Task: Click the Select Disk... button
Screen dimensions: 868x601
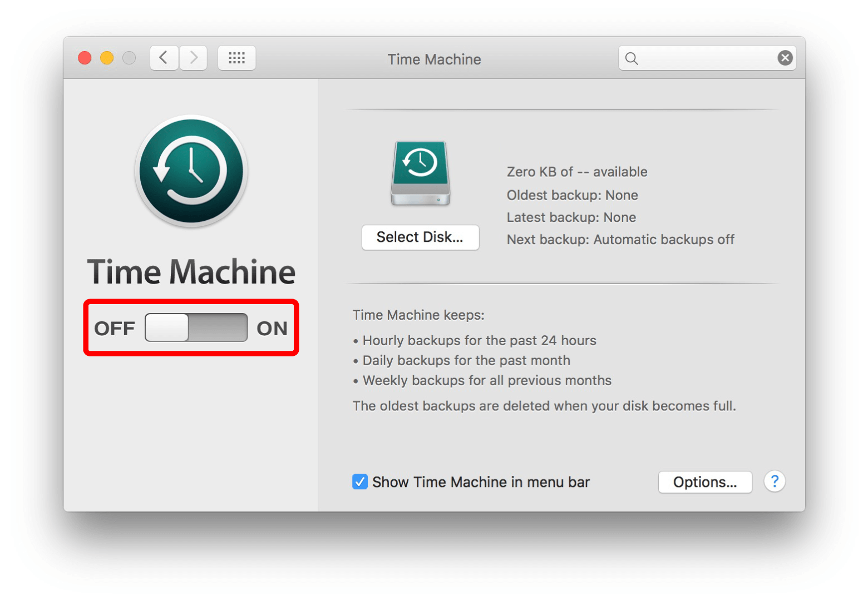Action: pos(420,237)
